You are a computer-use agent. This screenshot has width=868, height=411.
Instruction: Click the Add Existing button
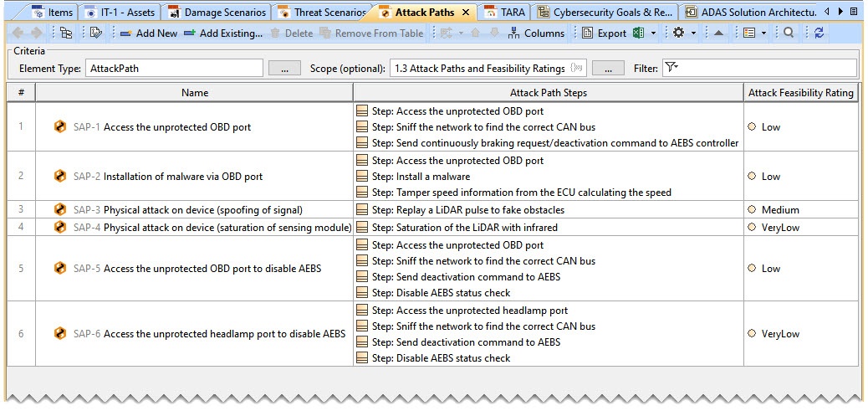pyautogui.click(x=223, y=33)
